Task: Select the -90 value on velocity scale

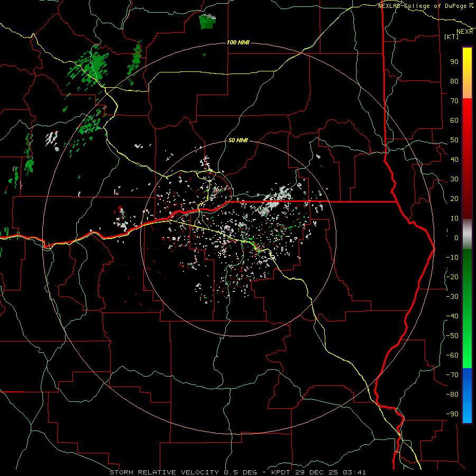Action: (x=452, y=414)
